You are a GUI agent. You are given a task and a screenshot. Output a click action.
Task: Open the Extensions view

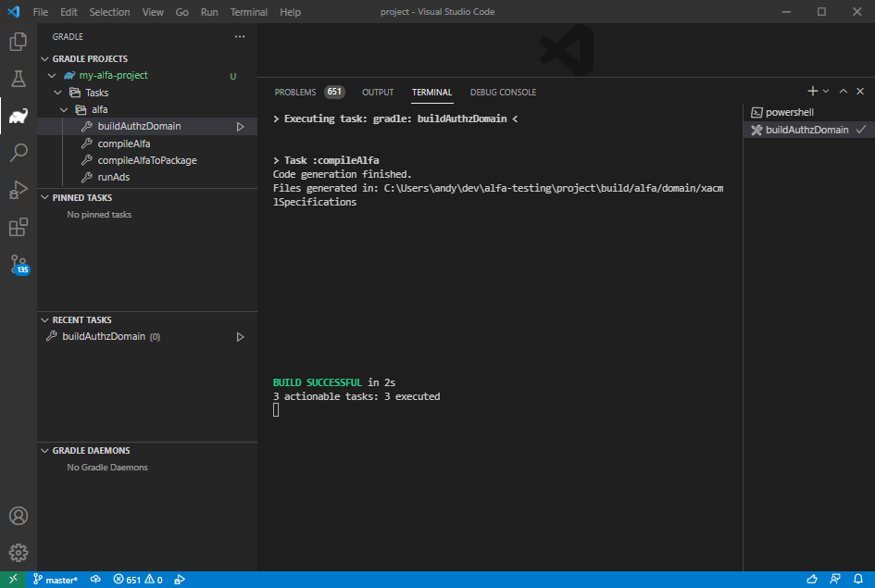[x=19, y=226]
